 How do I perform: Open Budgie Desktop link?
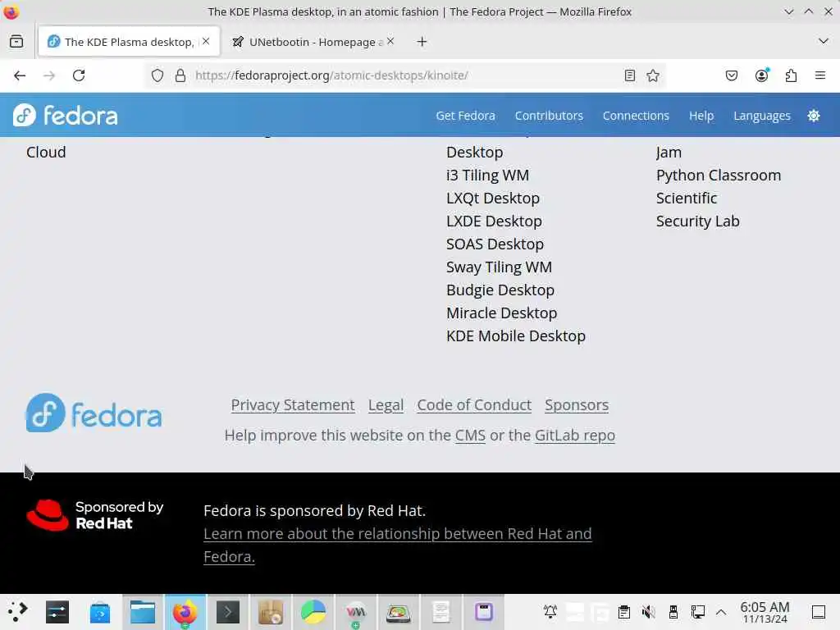[x=500, y=290]
